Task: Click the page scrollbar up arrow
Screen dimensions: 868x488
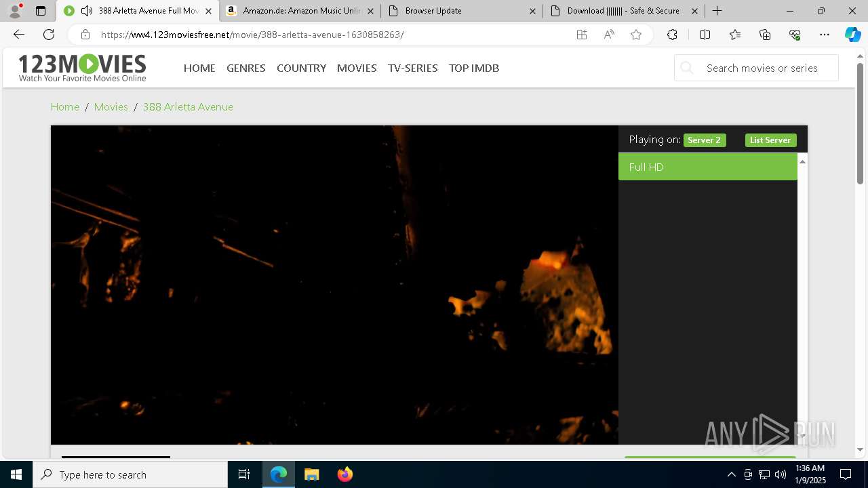Action: click(860, 55)
